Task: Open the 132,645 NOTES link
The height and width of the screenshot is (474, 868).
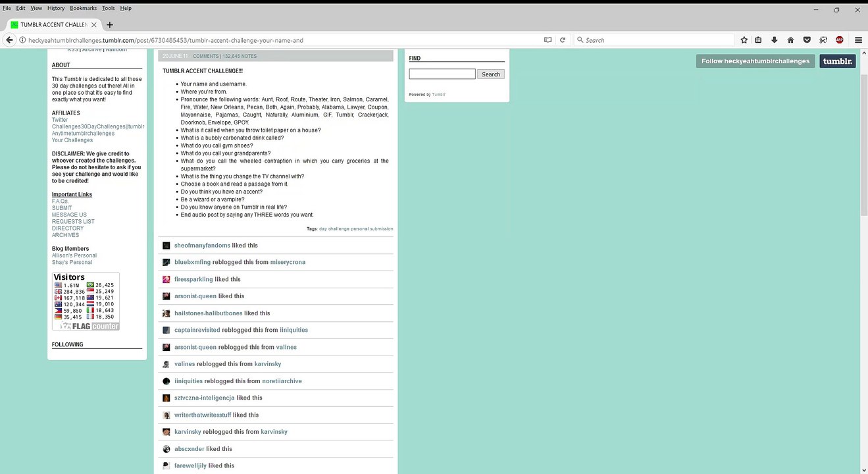Action: [x=240, y=57]
